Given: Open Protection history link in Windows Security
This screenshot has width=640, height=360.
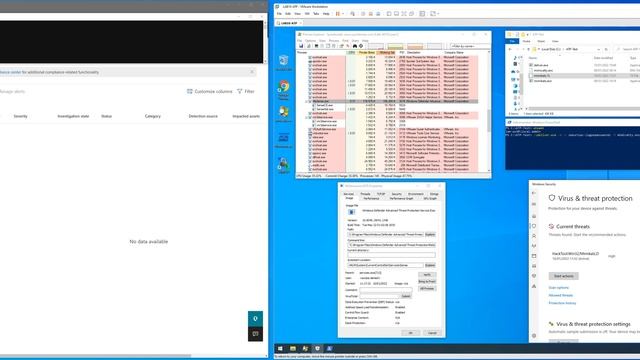Looking at the screenshot, I should 562,303.
